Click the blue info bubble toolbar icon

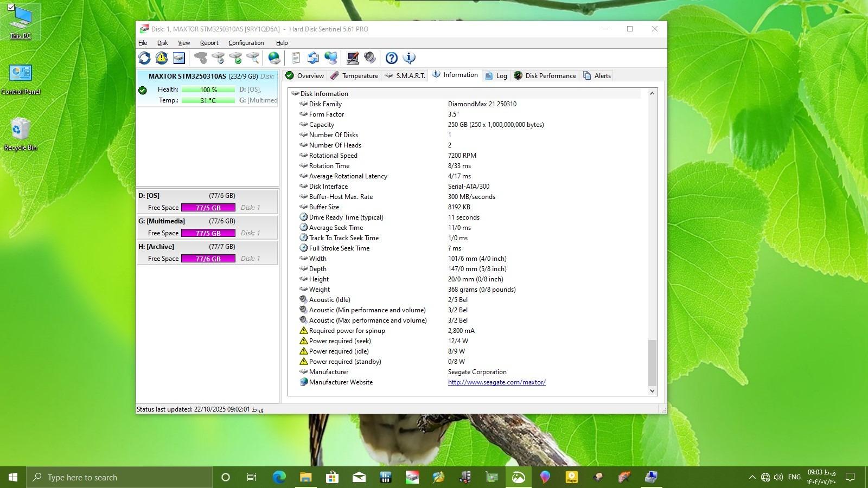click(x=409, y=58)
